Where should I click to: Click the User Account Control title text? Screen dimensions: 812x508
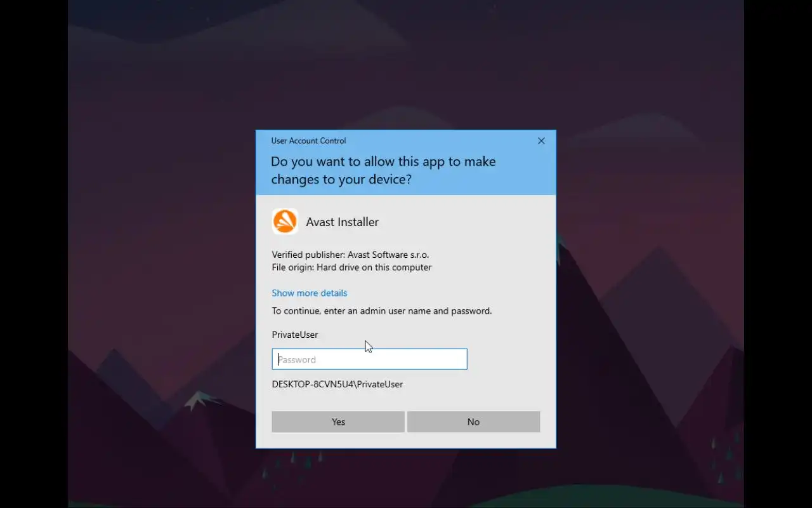click(308, 141)
